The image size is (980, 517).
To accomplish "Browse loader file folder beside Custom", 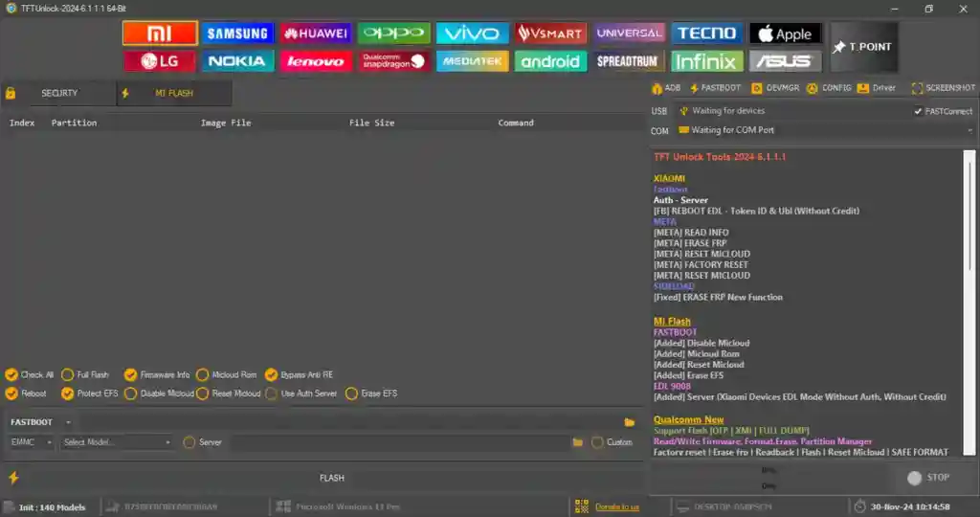I will coord(577,442).
